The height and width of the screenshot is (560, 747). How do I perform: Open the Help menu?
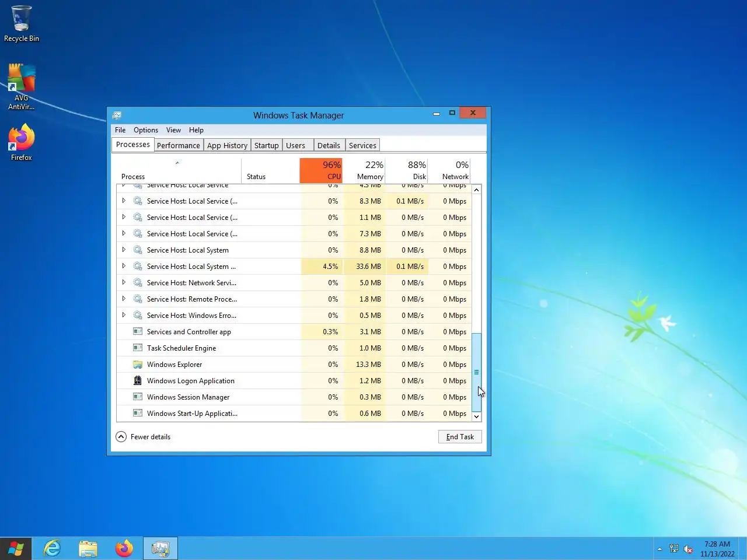[x=196, y=130]
